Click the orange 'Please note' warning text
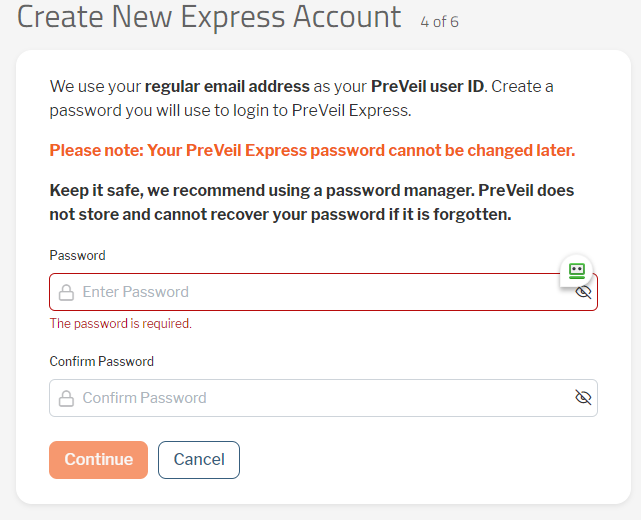Screen dimensions: 641x520 312,150
